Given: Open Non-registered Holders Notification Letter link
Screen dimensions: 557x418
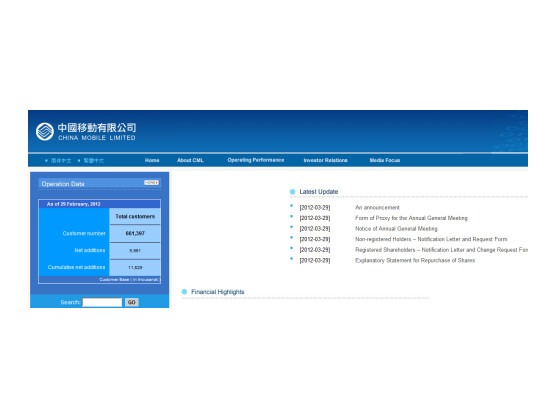Looking at the screenshot, I should tap(431, 239).
